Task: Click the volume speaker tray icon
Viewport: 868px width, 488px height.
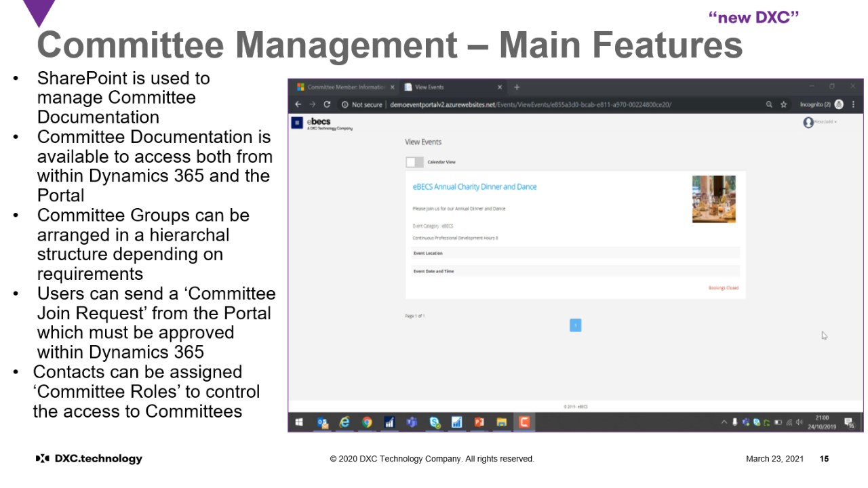Action: pyautogui.click(x=799, y=422)
